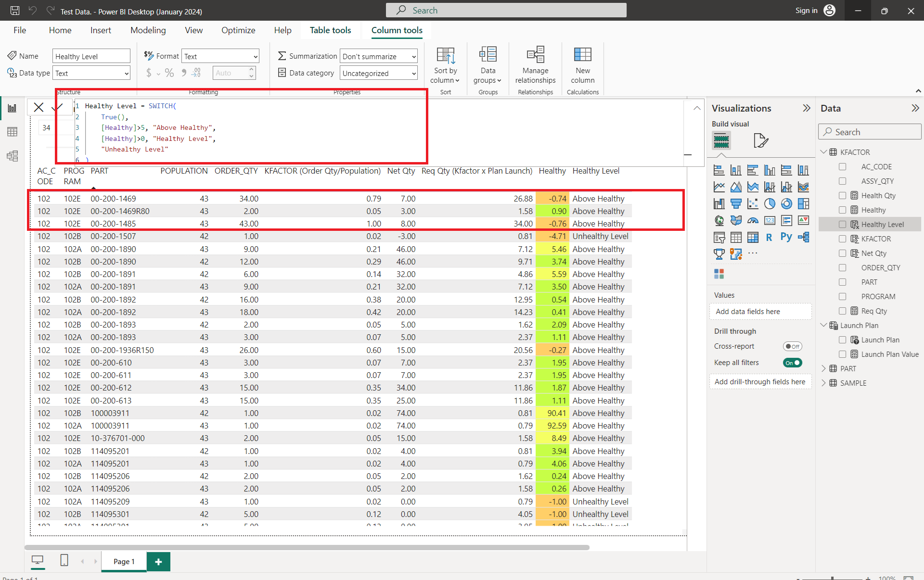Click the Data pane Search field
Viewport: 924px width, 580px height.
click(870, 132)
